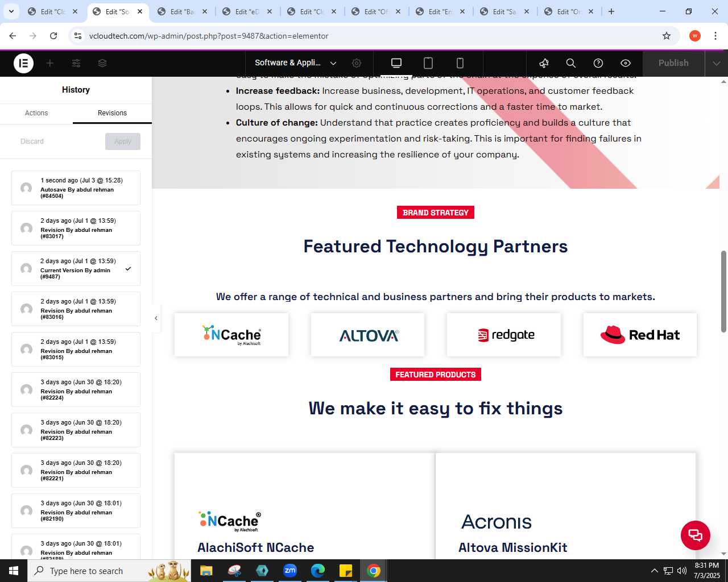Open the Software & Appli... document dropdown
This screenshot has width=728, height=582.
pos(296,63)
